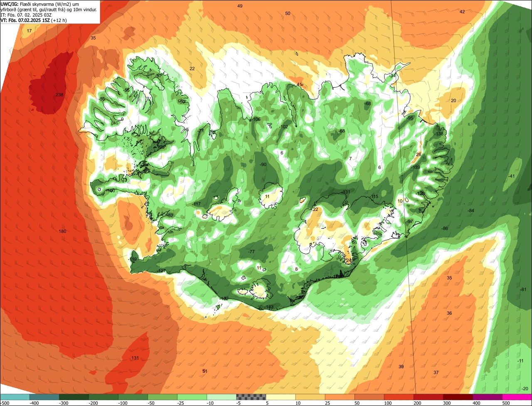Click the -34 value at the northeast tip
The height and width of the screenshot is (406, 532).
[392, 76]
